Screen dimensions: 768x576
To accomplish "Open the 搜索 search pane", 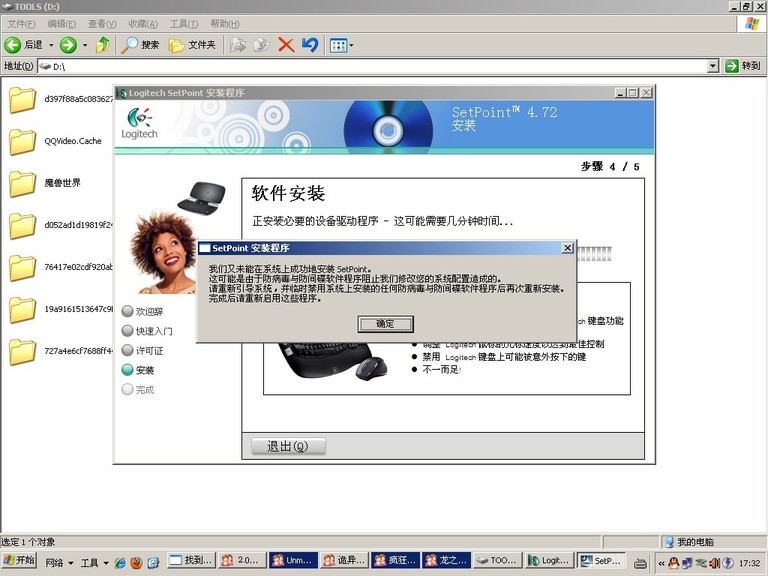I will point(140,45).
